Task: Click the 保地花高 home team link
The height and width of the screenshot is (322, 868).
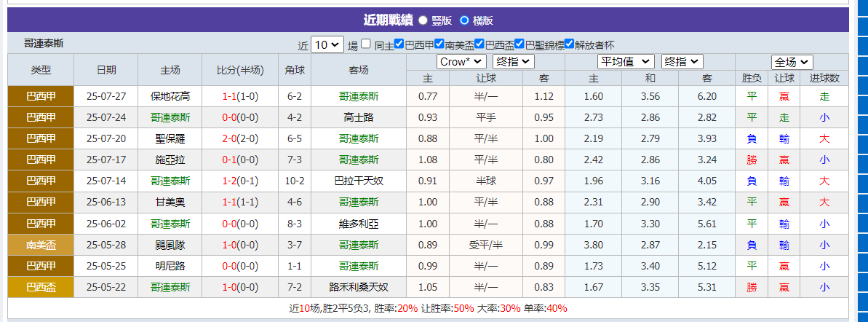Action: 170,96
